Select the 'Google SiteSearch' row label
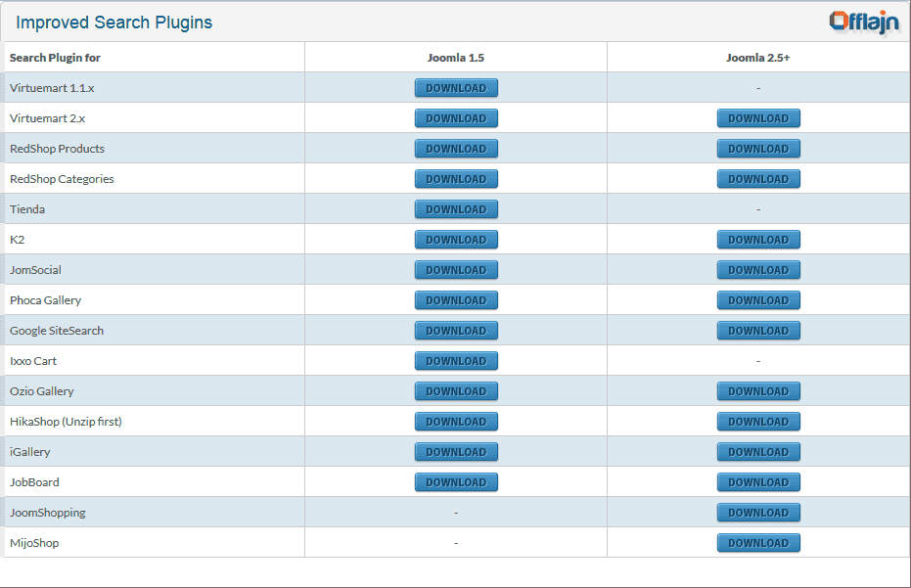This screenshot has width=911, height=588. (x=57, y=331)
